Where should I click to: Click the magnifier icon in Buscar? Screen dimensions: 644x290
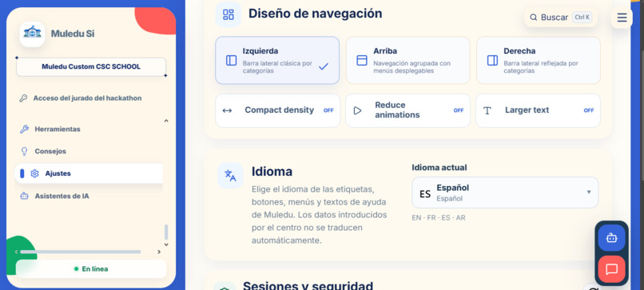(x=534, y=18)
